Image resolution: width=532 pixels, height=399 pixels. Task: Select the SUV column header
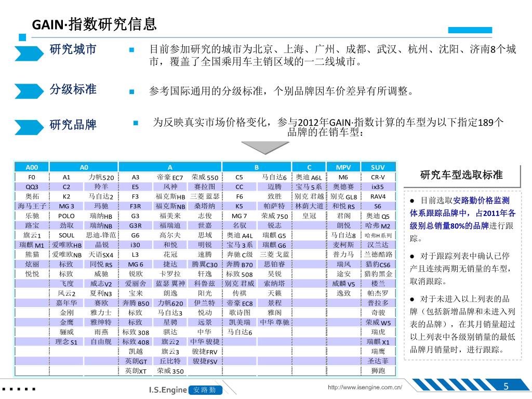[x=378, y=167]
